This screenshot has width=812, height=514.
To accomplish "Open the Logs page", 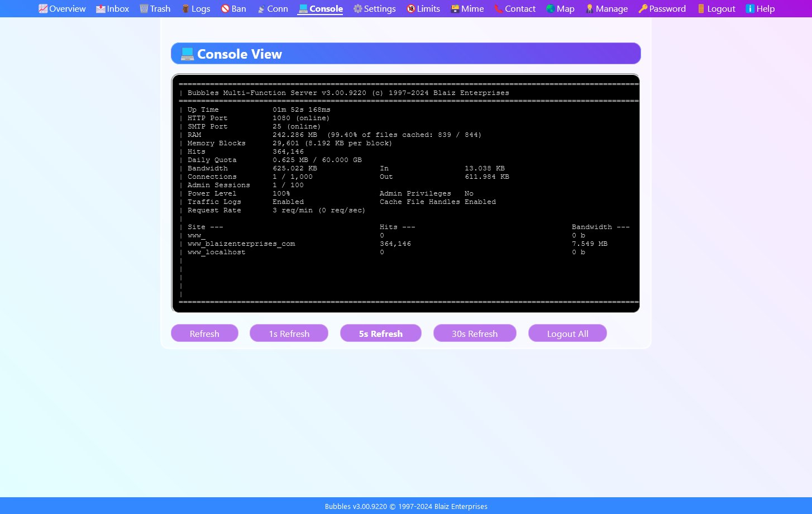I will tap(195, 9).
